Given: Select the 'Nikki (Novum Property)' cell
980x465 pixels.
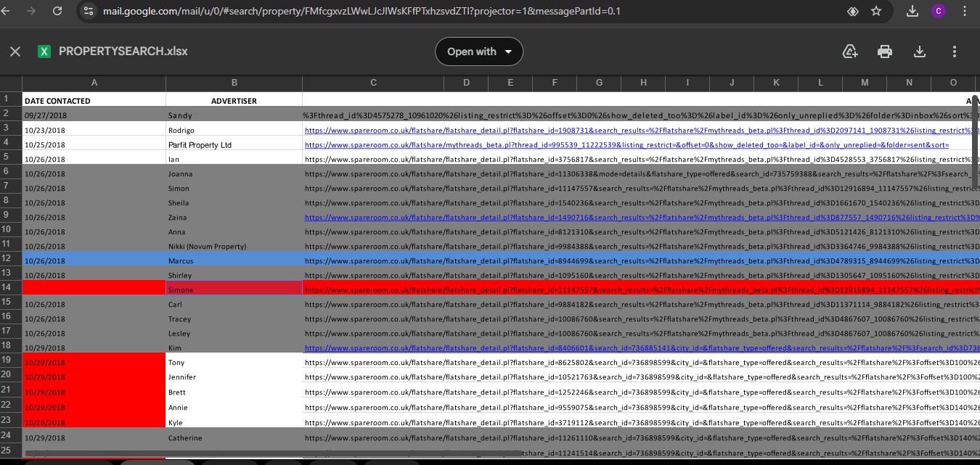Looking at the screenshot, I should coord(234,246).
